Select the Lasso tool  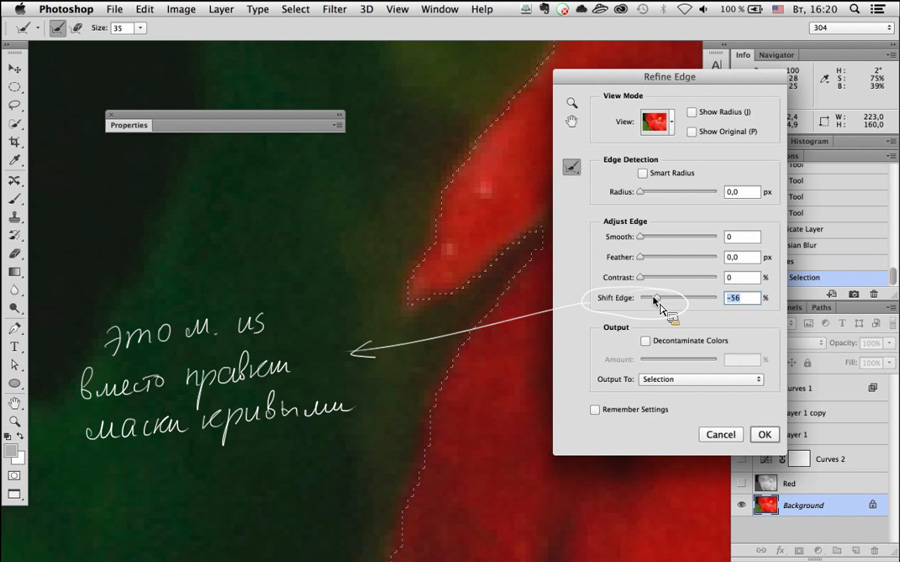(x=14, y=105)
